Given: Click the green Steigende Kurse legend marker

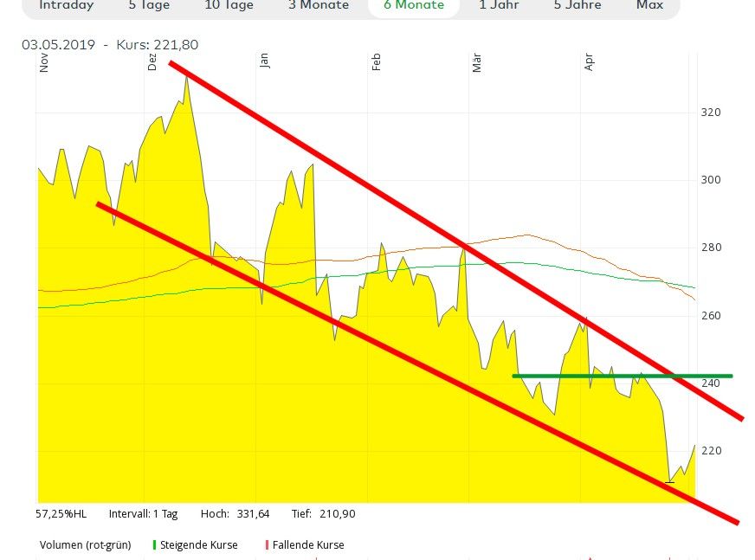Looking at the screenshot, I should click(x=154, y=544).
